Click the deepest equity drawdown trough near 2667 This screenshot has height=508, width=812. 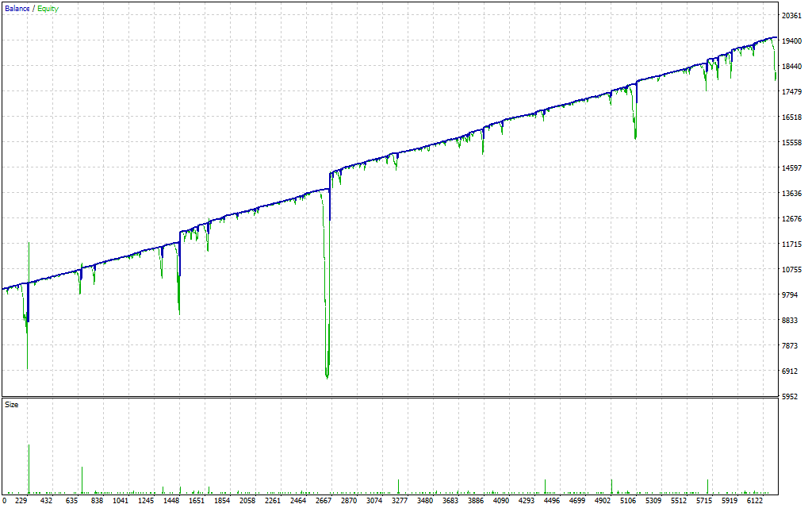pos(327,376)
